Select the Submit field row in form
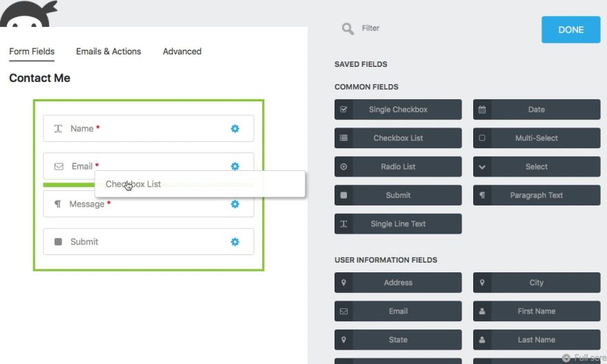Image resolution: width=607 pixels, height=364 pixels. coord(149,242)
